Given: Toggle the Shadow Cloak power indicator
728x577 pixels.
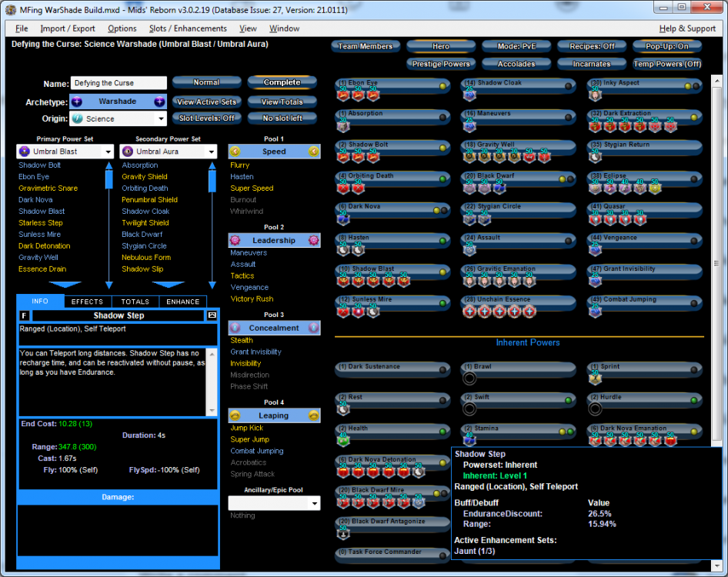Looking at the screenshot, I should [569, 86].
